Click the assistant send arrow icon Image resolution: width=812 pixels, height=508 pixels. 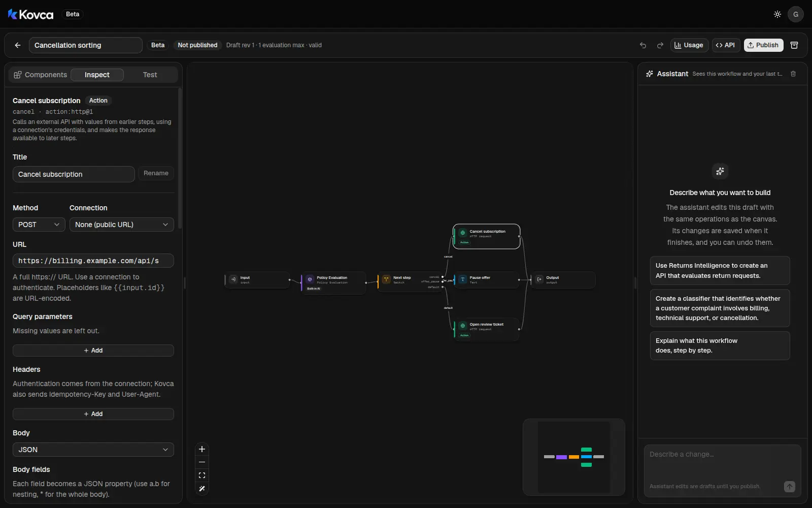tap(789, 487)
